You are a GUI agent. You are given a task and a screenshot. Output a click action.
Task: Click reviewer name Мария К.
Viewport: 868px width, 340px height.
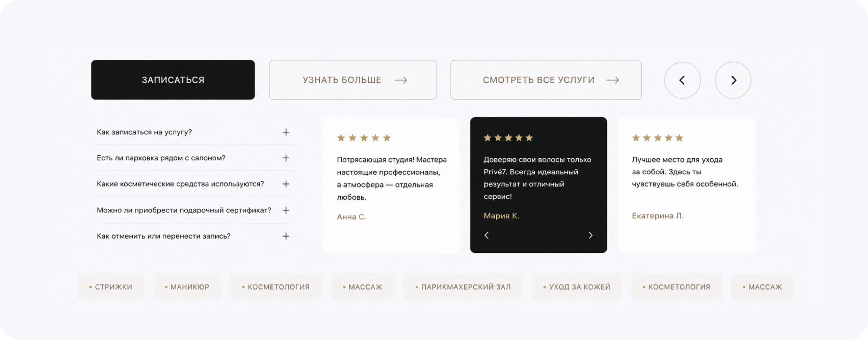click(501, 216)
